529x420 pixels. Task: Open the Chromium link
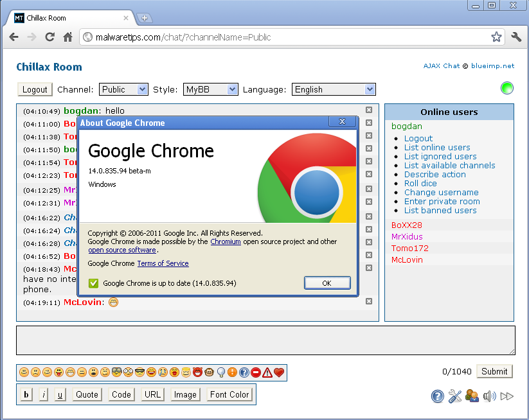coord(226,241)
